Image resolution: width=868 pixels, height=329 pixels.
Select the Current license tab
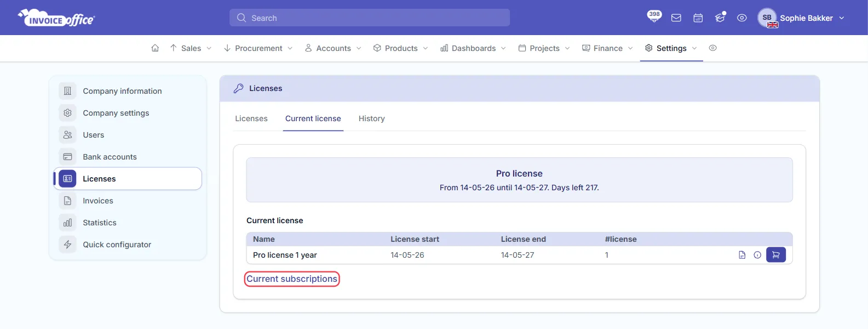click(x=313, y=118)
